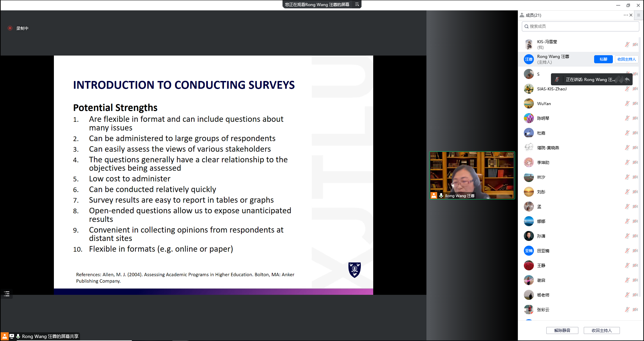Toggle the microphone for SIAS-KIS-ZhaoJ
Image resolution: width=644 pixels, height=341 pixels.
click(x=627, y=89)
